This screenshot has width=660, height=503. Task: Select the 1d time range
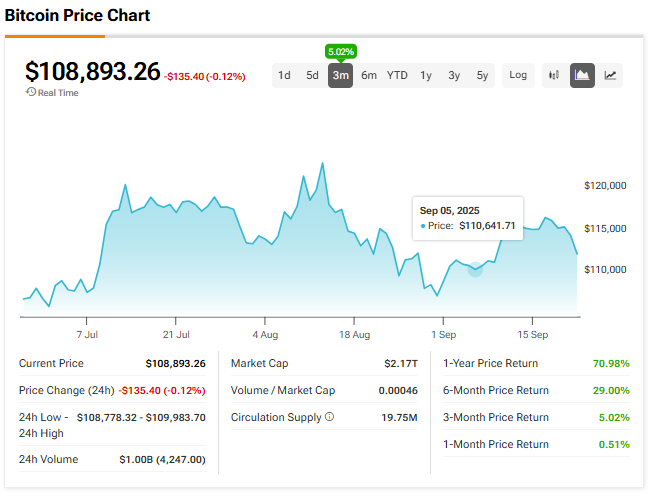[x=284, y=75]
